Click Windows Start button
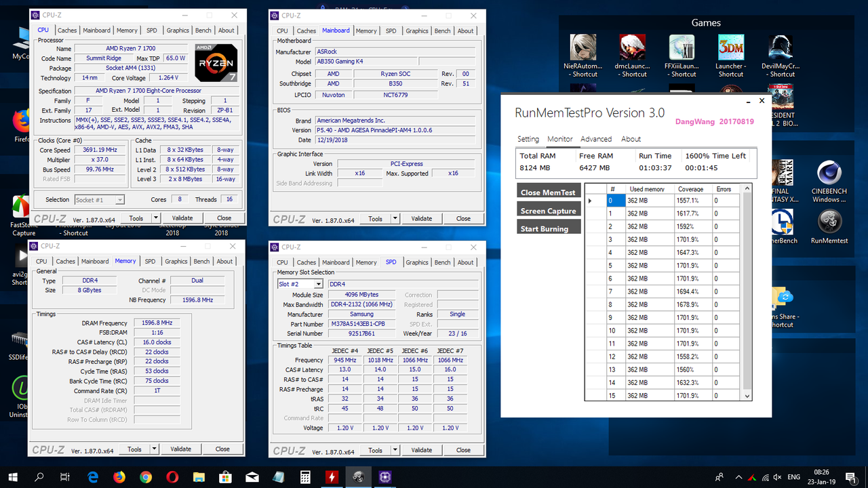 14,477
